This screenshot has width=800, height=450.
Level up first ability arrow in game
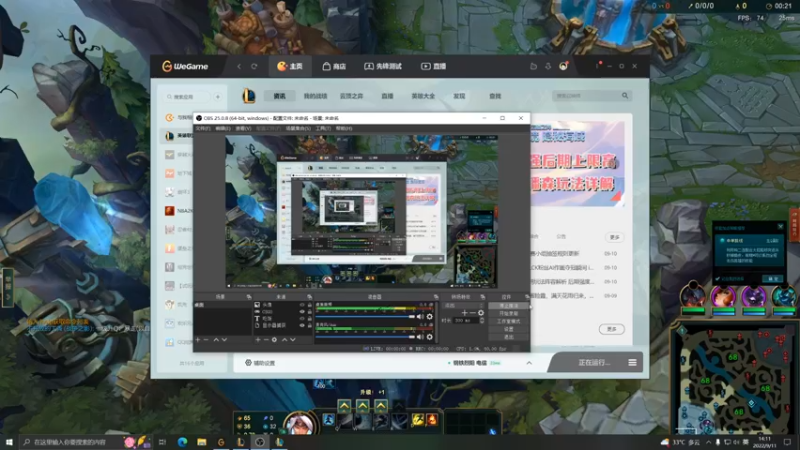point(344,406)
